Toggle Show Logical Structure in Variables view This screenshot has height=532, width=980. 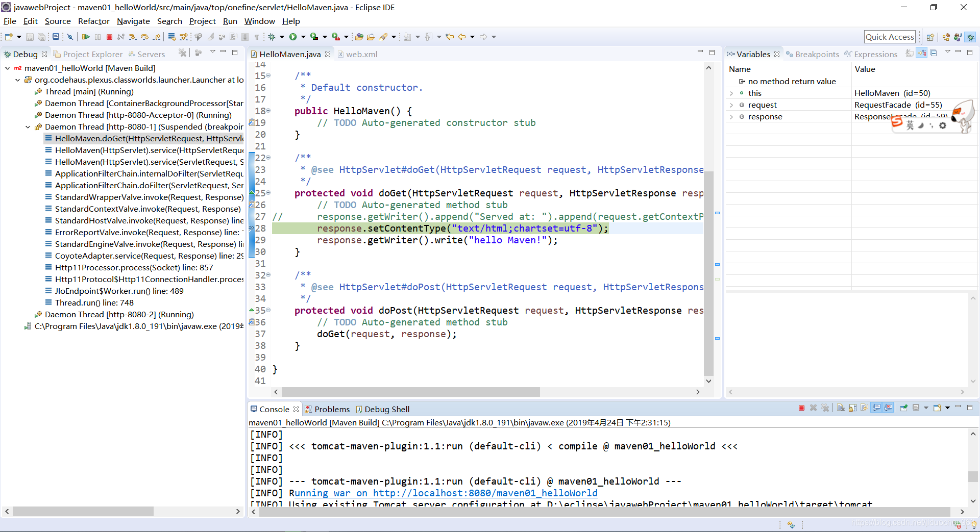(921, 53)
